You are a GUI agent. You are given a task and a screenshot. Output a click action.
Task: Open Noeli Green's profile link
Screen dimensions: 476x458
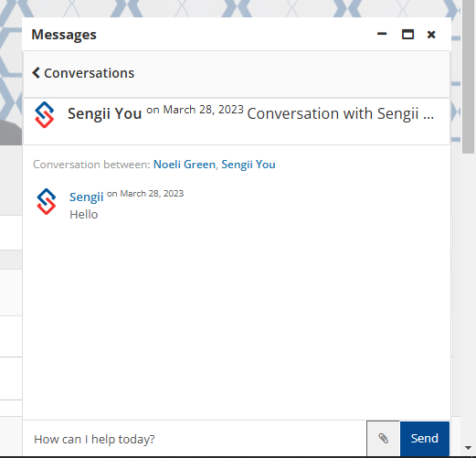(x=185, y=165)
